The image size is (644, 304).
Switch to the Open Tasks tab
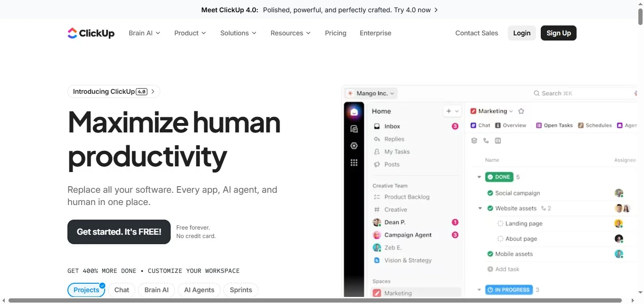[554, 125]
